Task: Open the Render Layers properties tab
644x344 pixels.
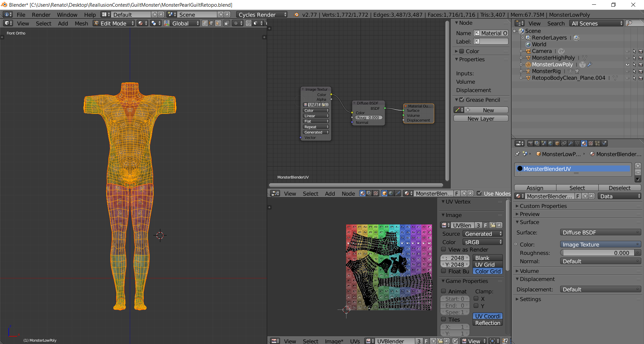Action: click(537, 143)
